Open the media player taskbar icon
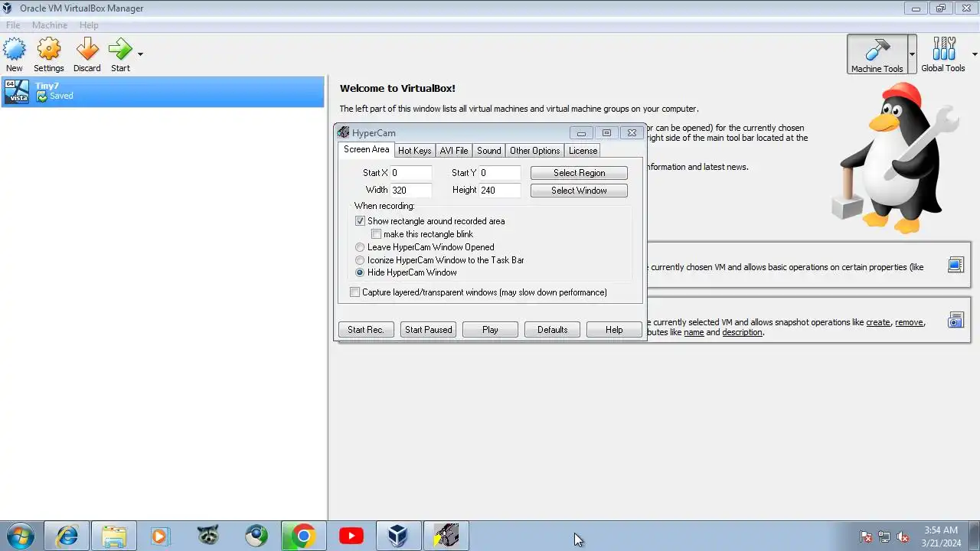This screenshot has width=980, height=551. point(159,536)
